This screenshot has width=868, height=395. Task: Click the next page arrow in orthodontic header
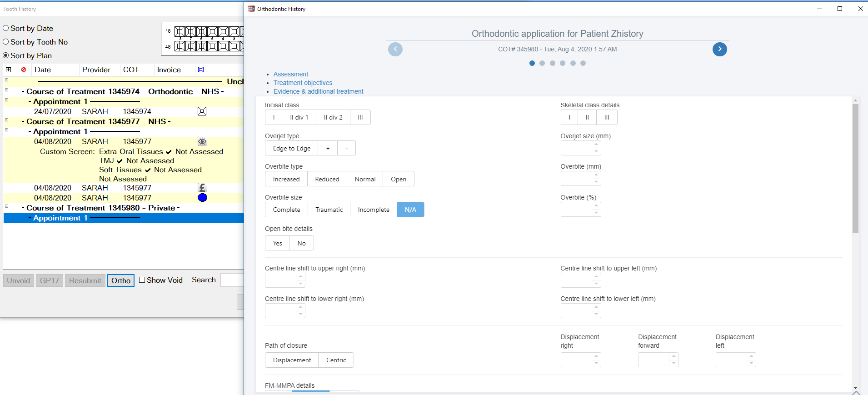pyautogui.click(x=719, y=49)
